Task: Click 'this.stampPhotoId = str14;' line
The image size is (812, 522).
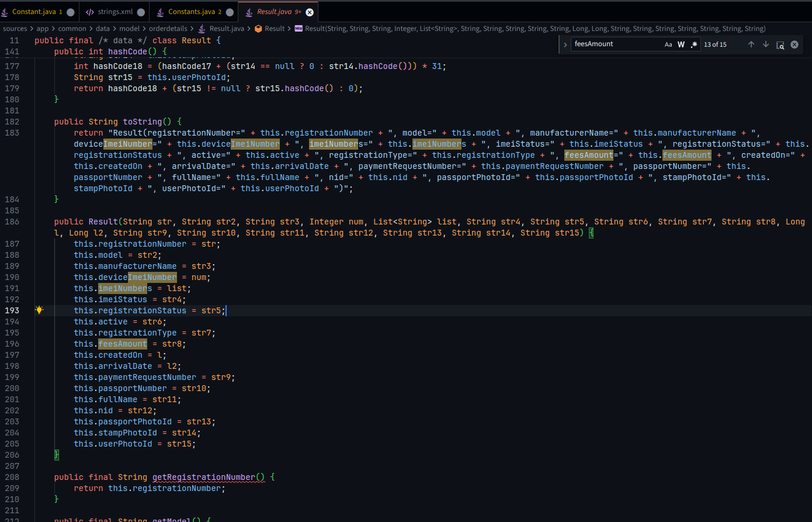Action: coord(137,433)
